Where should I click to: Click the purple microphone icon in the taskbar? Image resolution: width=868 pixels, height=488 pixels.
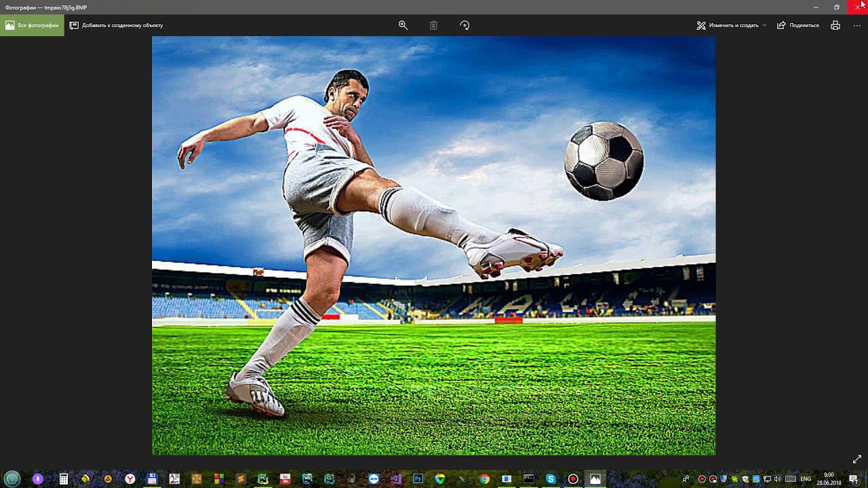point(38,479)
